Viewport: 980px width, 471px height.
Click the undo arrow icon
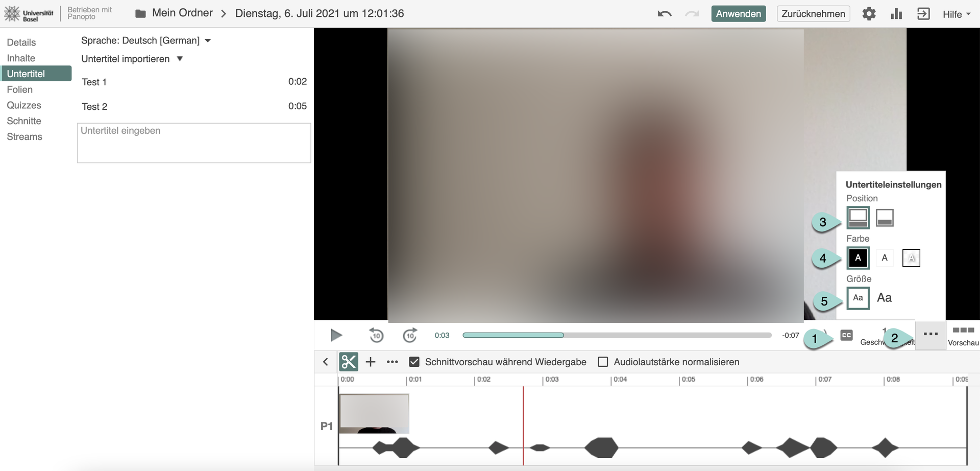click(664, 14)
